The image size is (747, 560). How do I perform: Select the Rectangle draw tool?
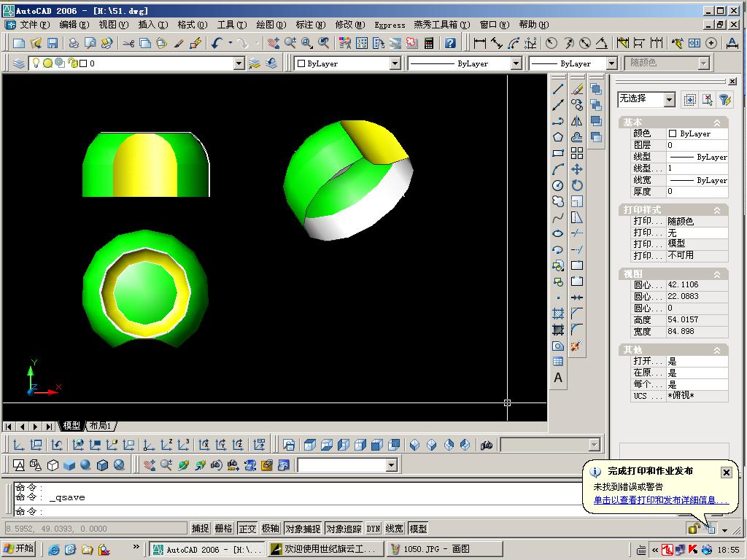click(x=558, y=153)
